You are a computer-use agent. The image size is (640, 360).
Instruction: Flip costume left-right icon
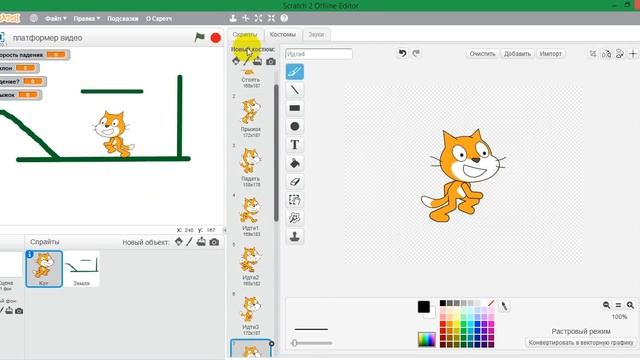pyautogui.click(x=606, y=54)
